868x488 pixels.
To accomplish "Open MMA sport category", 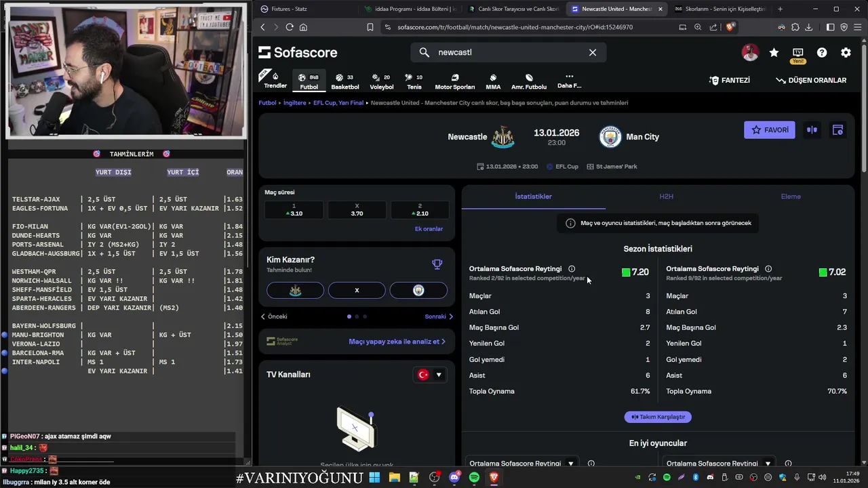I will pyautogui.click(x=493, y=81).
